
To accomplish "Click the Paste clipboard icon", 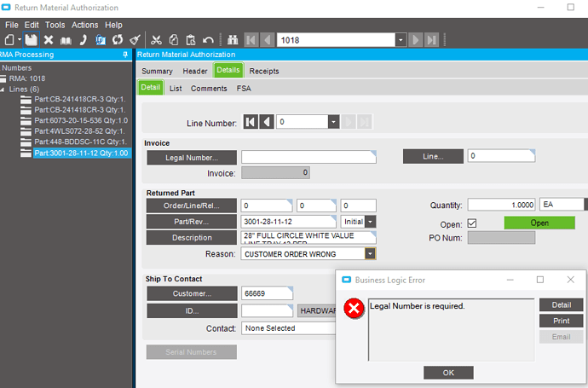I will pos(191,40).
